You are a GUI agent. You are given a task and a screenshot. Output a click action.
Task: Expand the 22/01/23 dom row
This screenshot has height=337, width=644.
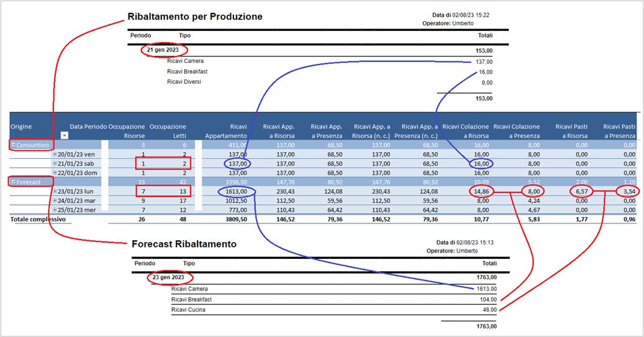pos(55,173)
